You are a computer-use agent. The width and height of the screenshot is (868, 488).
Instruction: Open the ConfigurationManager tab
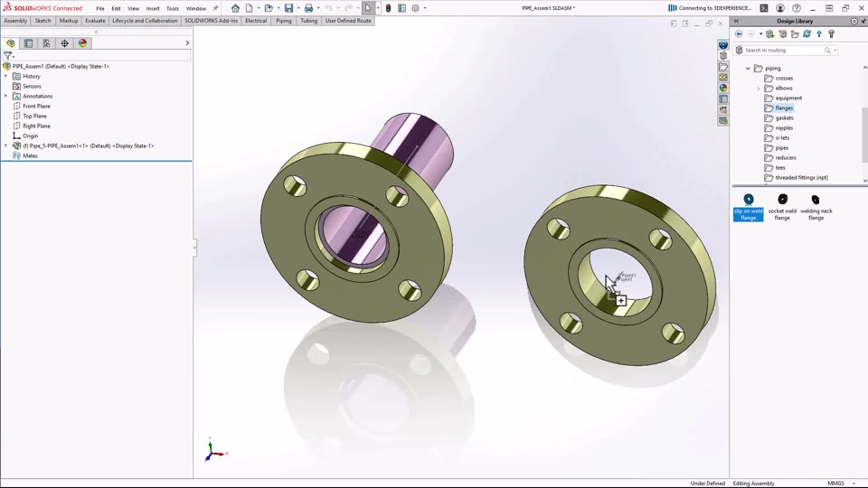(x=46, y=43)
